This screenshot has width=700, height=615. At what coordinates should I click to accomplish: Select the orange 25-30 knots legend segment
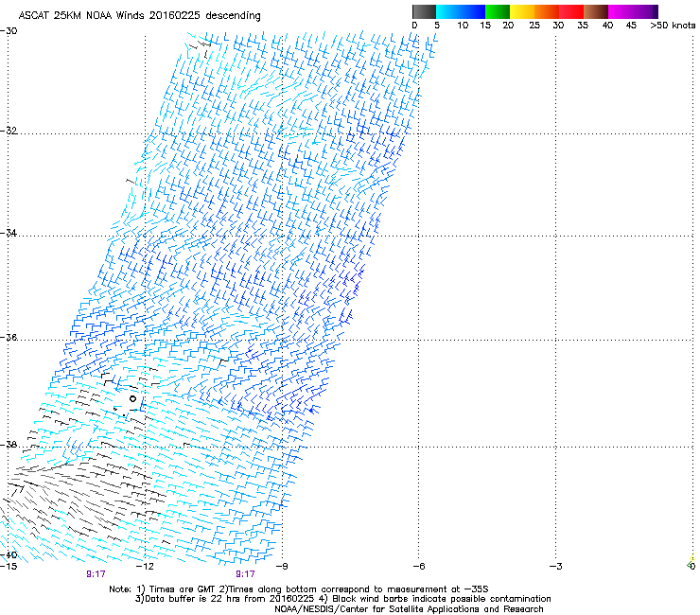547,11
